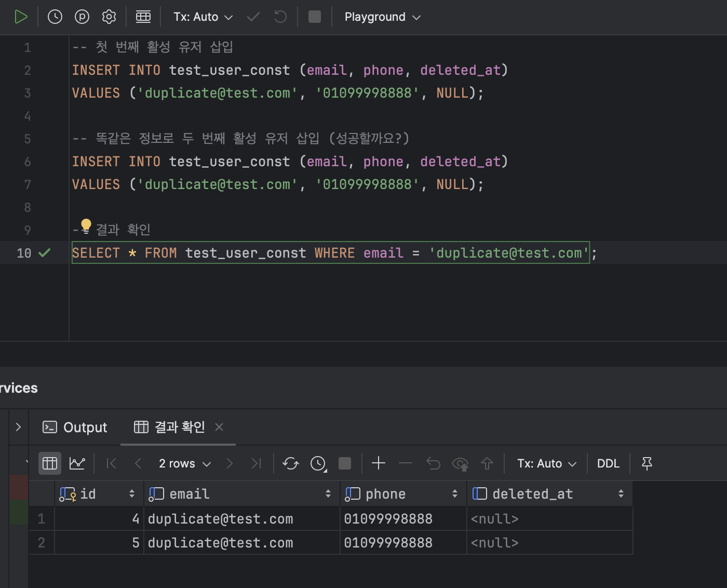
Task: Click the in-editor results table icon
Action: (143, 17)
